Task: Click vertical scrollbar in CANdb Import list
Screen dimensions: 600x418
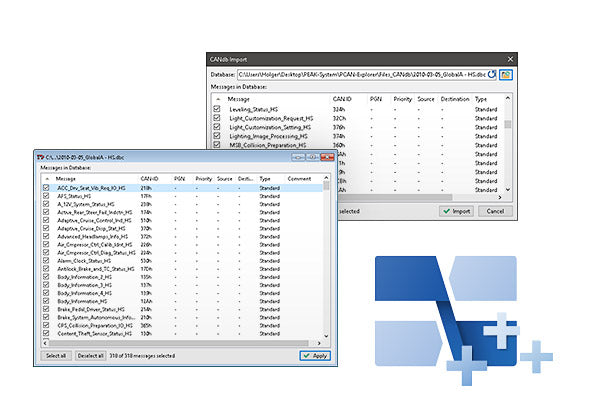Action: [x=507, y=150]
